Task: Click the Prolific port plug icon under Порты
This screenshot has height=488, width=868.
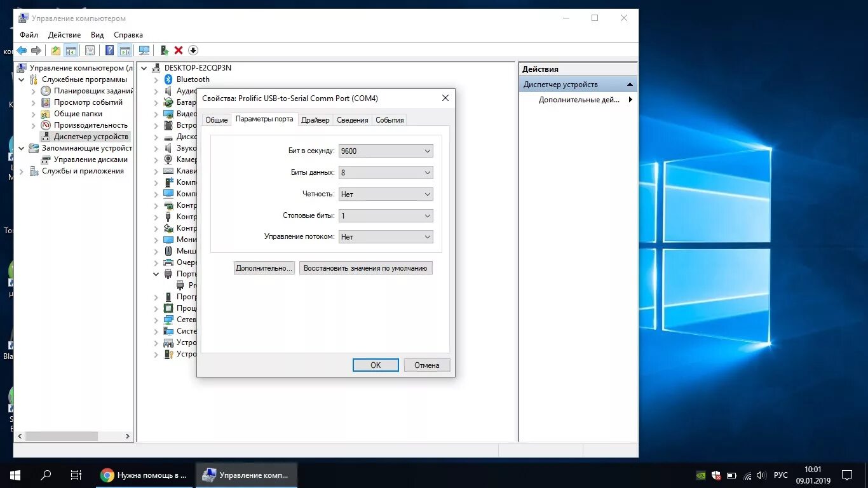Action: 180,285
